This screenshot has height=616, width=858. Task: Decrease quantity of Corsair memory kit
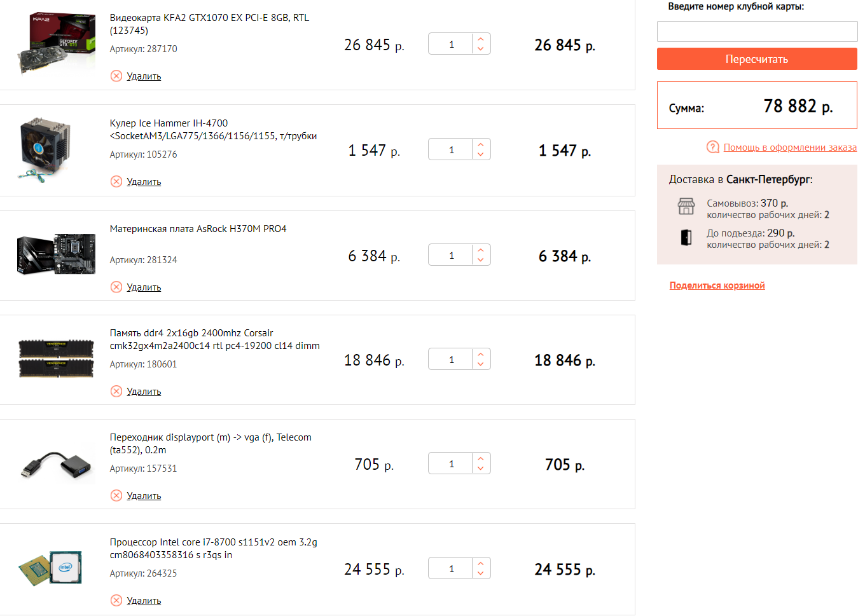(481, 364)
